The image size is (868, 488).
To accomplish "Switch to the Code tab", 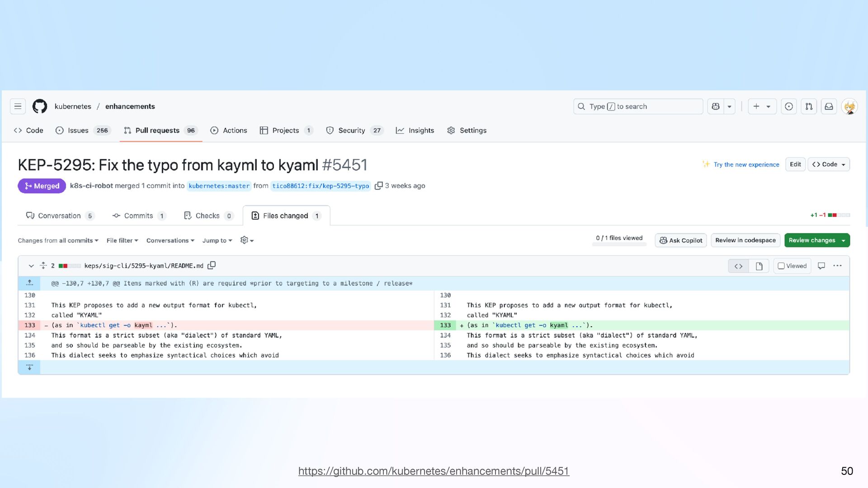I will click(28, 131).
